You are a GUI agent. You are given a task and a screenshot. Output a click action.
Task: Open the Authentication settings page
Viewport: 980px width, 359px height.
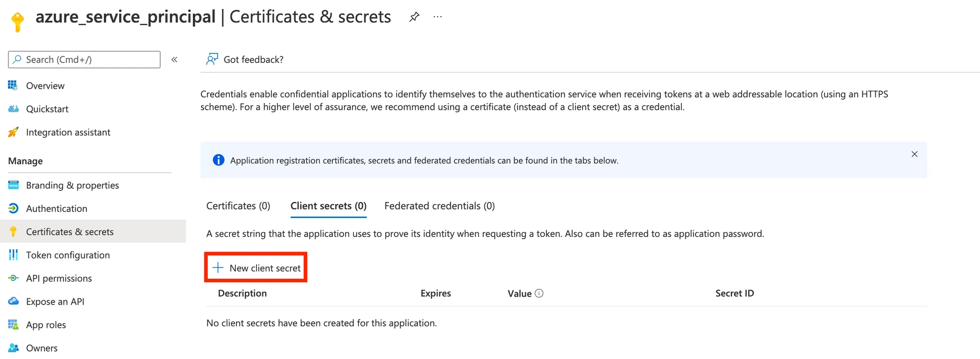(56, 208)
